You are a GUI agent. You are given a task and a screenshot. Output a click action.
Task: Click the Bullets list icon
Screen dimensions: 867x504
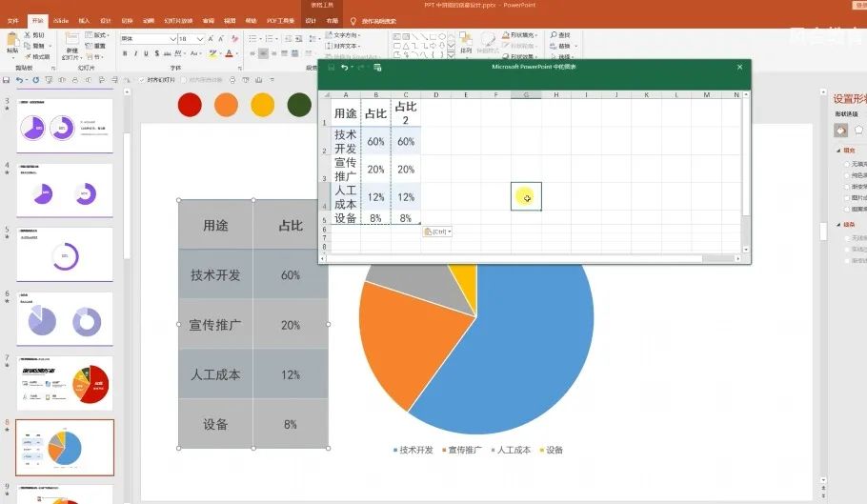click(x=252, y=39)
